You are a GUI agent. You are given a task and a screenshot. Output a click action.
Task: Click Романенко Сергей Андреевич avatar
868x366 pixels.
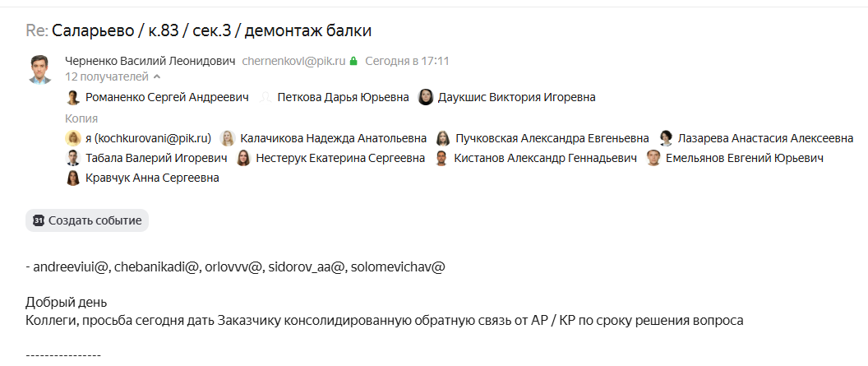73,97
